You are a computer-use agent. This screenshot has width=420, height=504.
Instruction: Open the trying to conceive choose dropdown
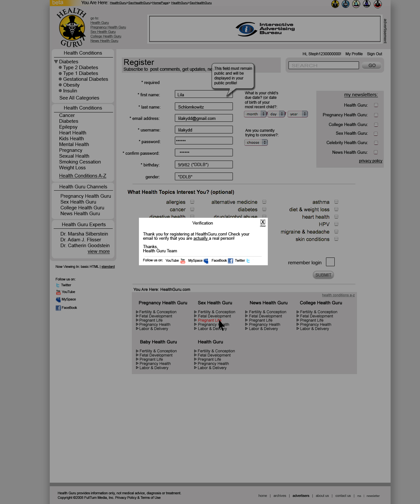click(x=256, y=142)
